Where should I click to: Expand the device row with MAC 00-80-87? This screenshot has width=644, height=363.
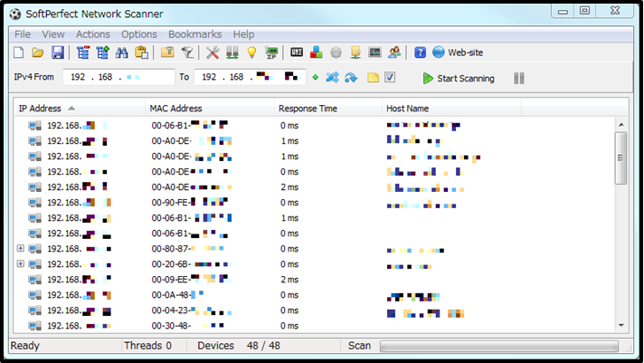pos(21,248)
